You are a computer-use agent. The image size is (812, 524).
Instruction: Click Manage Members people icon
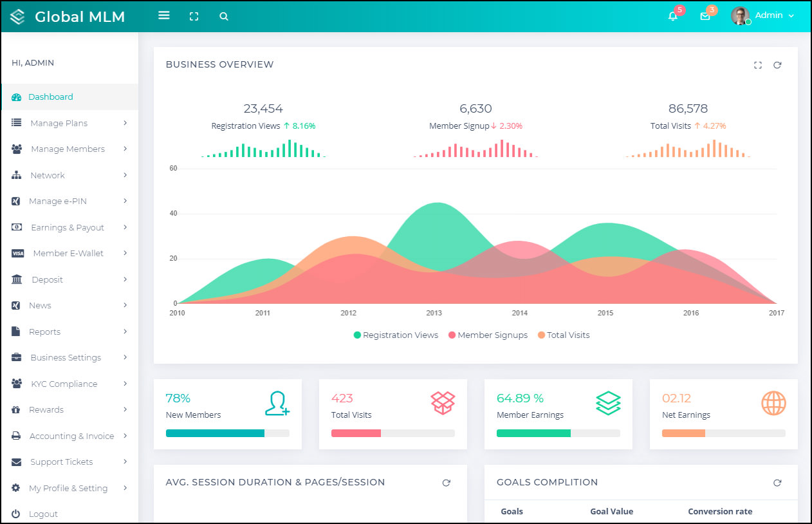coord(17,149)
